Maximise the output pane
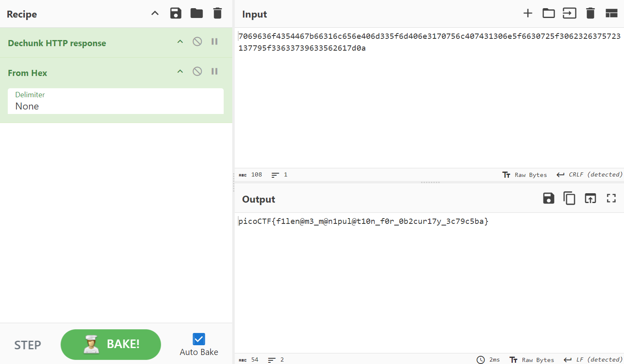Viewport: 624px width, 364px height. 611,199
